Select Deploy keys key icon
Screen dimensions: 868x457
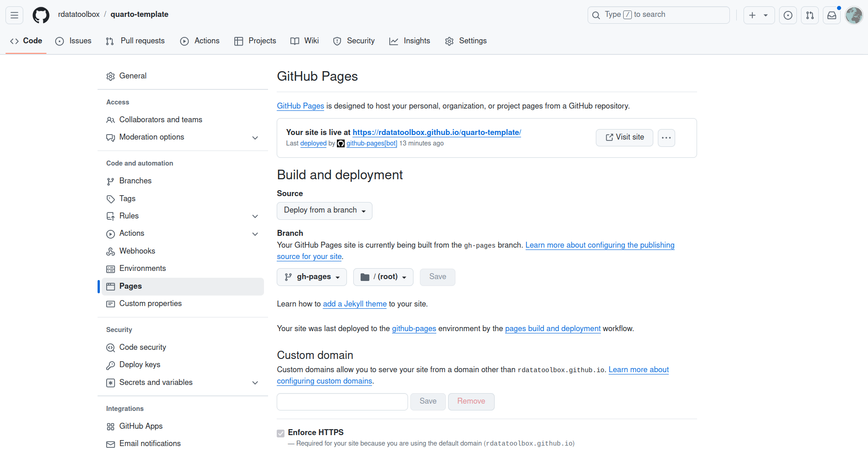click(x=110, y=365)
